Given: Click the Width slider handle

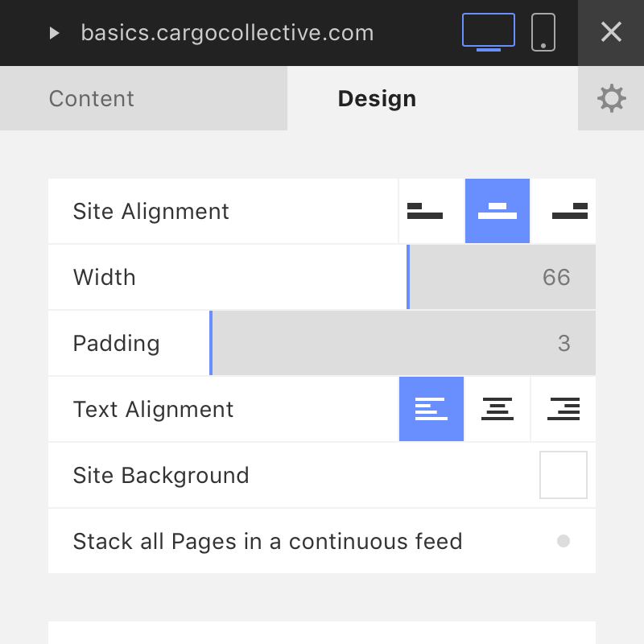Looking at the screenshot, I should (x=408, y=277).
